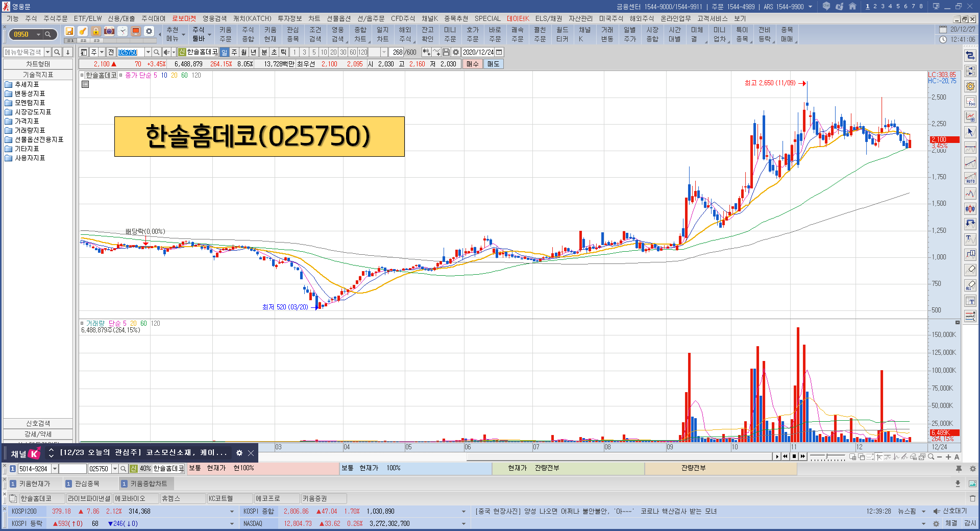Select the minute (분) period toggle

[x=264, y=52]
